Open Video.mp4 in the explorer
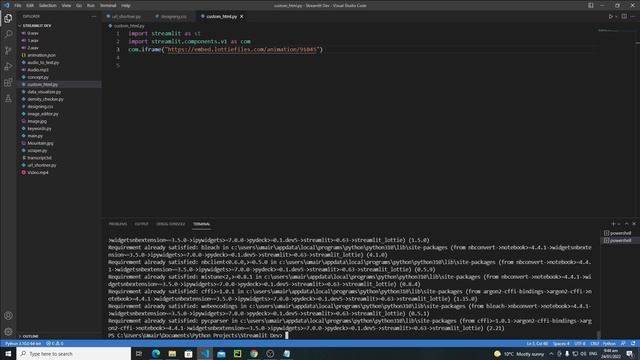 tap(38, 173)
